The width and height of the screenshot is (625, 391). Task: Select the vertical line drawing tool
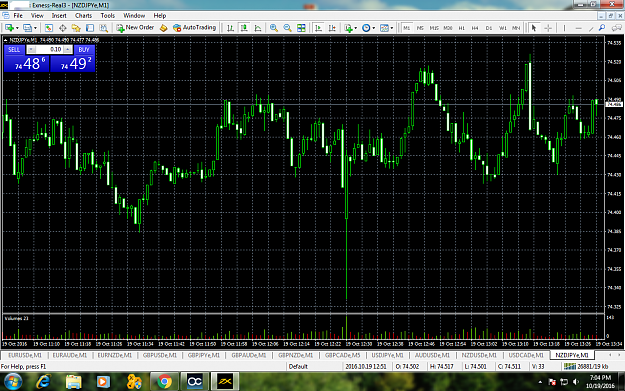[564, 28]
